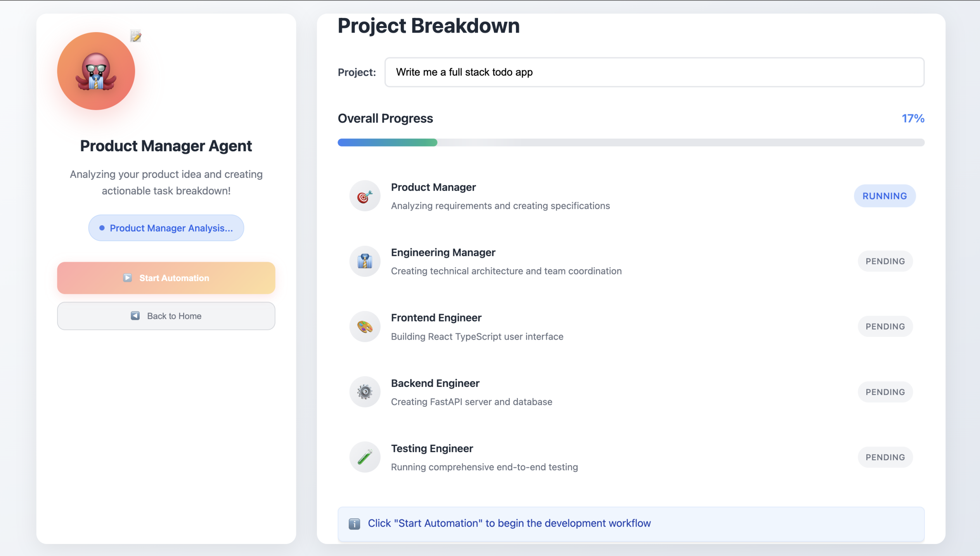The width and height of the screenshot is (980, 556).
Task: Click the Start Automation hint banner text
Action: pyautogui.click(x=509, y=523)
